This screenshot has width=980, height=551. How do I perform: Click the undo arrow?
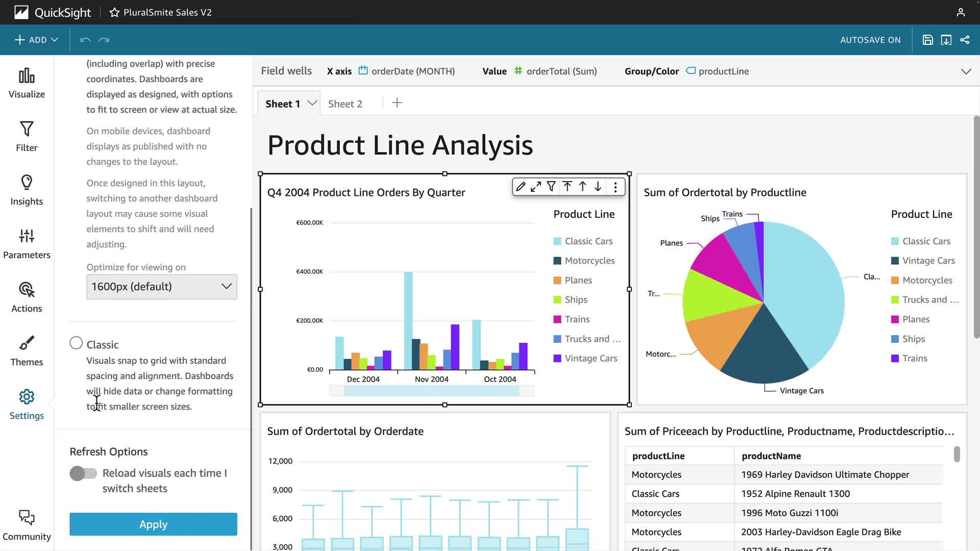tap(85, 40)
